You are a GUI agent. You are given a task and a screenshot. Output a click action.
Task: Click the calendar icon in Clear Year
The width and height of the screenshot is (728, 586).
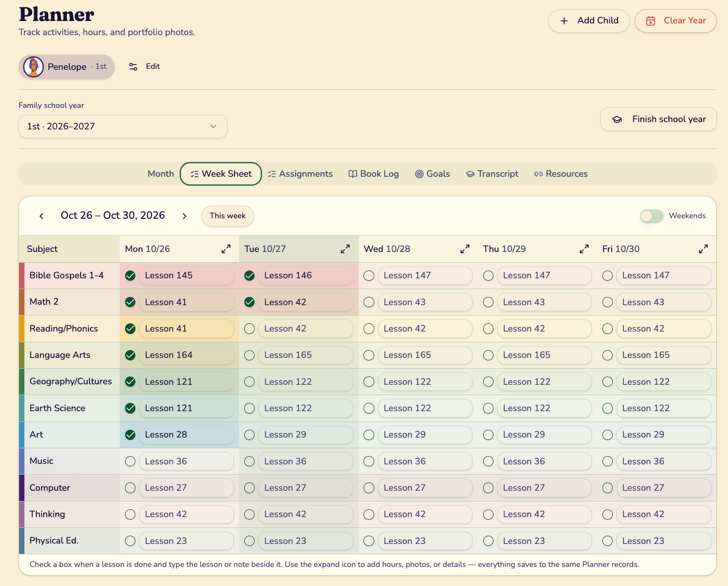[651, 21]
